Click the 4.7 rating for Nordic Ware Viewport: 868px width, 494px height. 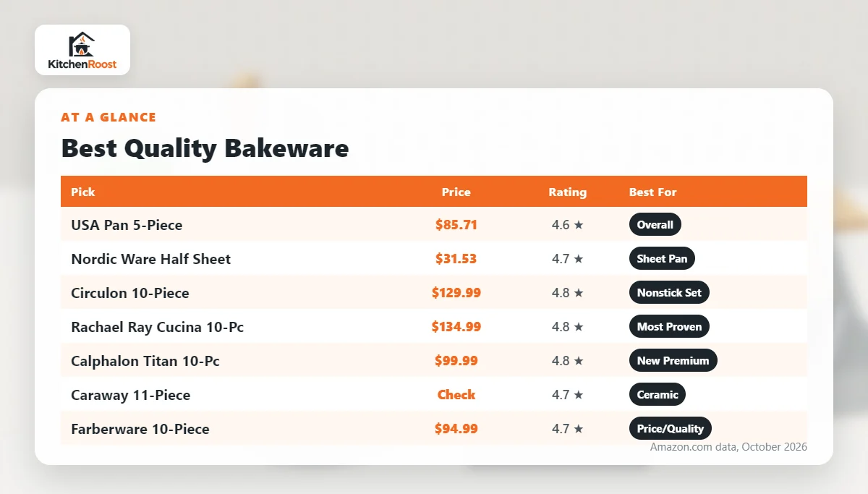(x=568, y=259)
